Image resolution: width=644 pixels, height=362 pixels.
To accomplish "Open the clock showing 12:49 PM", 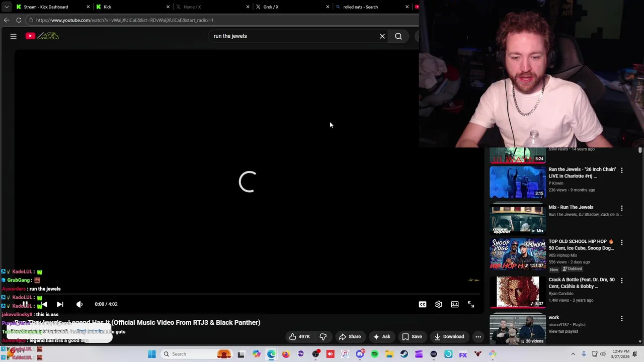I will [x=621, y=354].
